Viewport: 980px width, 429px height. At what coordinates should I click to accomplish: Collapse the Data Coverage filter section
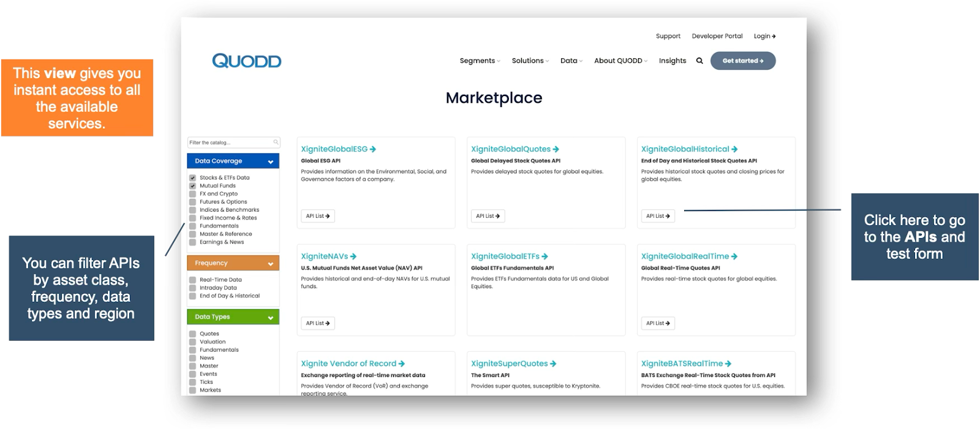click(270, 162)
